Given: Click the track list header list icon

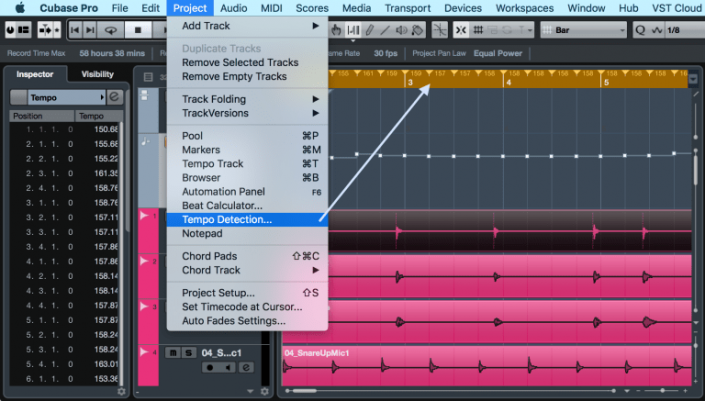Looking at the screenshot, I should tap(148, 77).
